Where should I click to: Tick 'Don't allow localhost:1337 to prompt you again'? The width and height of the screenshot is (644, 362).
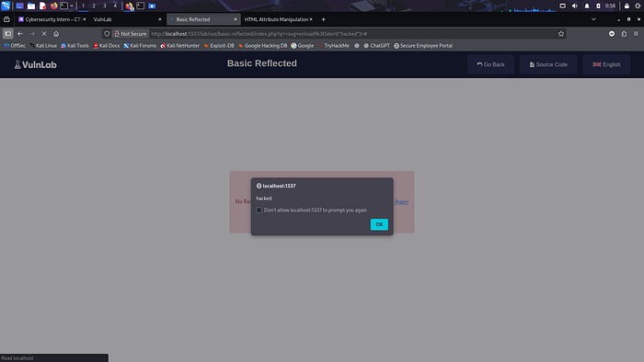point(259,209)
